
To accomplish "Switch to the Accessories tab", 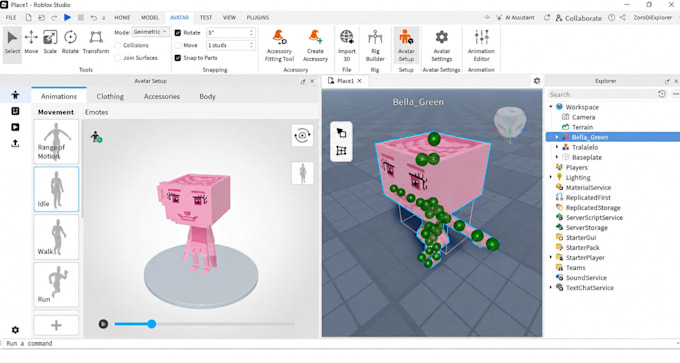I will [162, 96].
